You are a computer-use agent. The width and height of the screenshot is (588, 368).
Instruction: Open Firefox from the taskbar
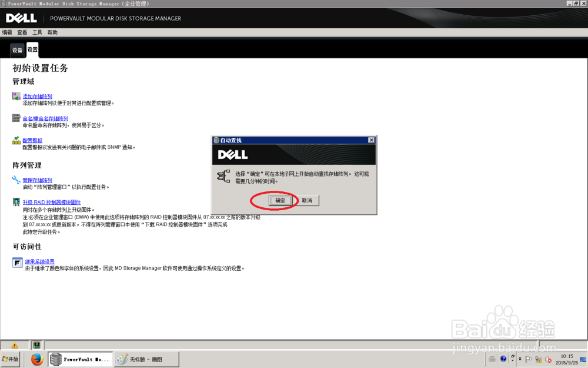[x=37, y=359]
